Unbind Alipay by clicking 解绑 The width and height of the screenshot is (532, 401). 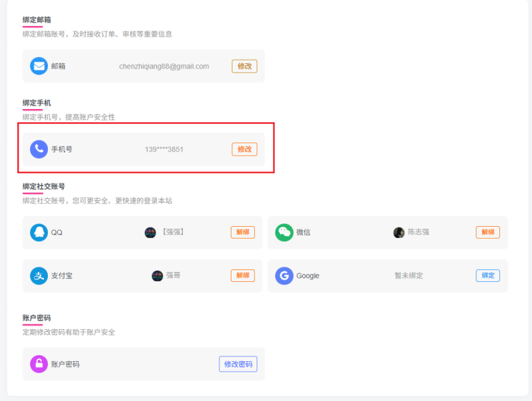(x=243, y=275)
